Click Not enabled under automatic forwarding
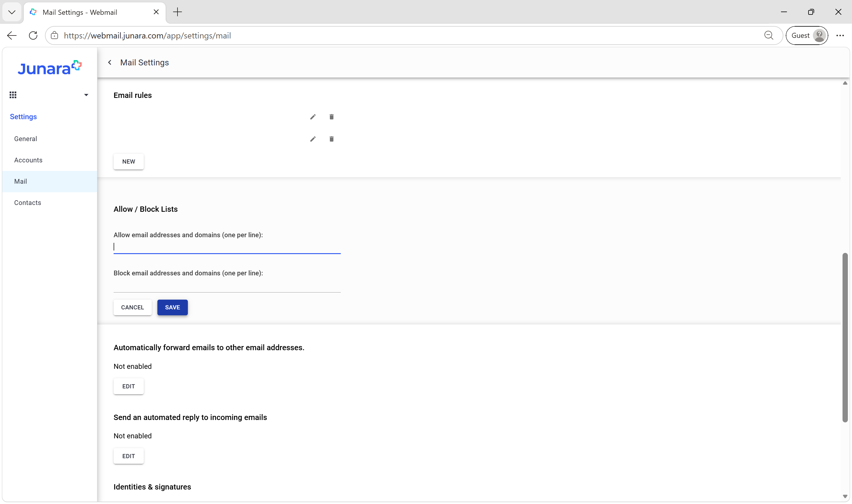852x504 pixels. pos(133,366)
